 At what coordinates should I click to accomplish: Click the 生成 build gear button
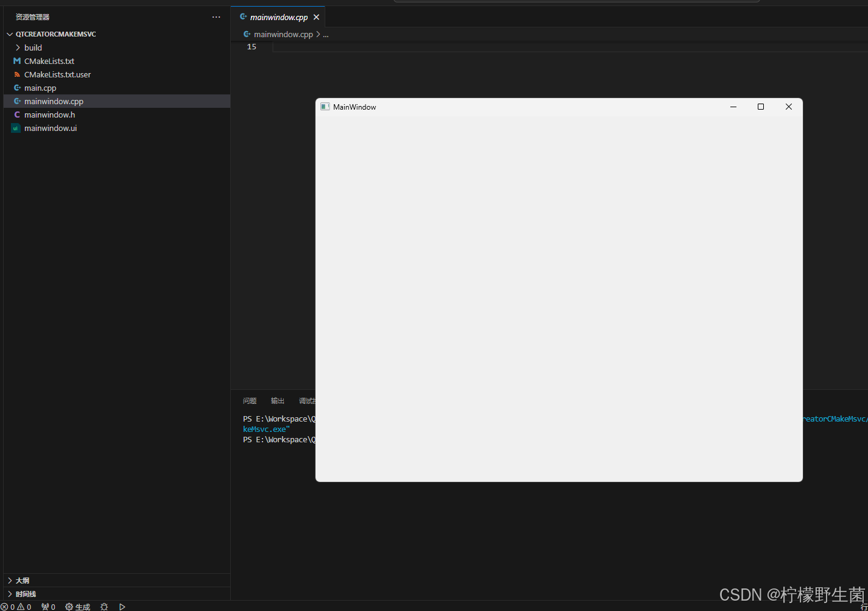[78, 607]
